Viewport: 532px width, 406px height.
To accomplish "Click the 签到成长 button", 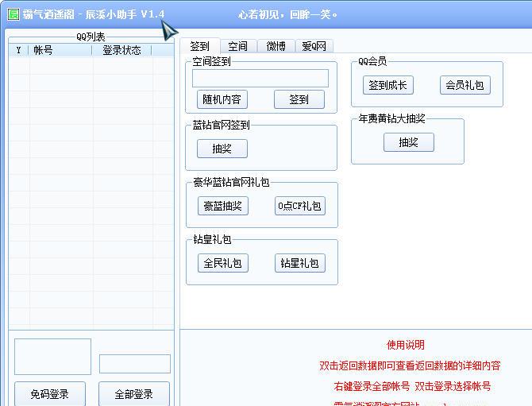I will tap(387, 85).
